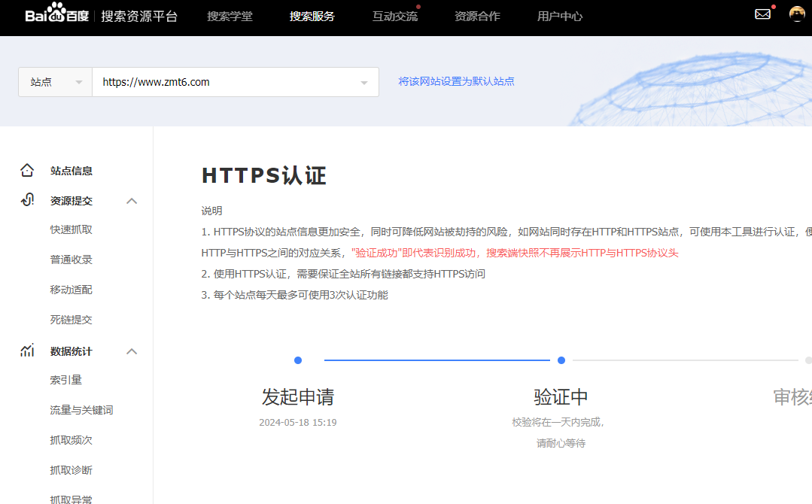The height and width of the screenshot is (504, 812).
Task: Click the red "验证成功" notice text
Action: coord(515,253)
